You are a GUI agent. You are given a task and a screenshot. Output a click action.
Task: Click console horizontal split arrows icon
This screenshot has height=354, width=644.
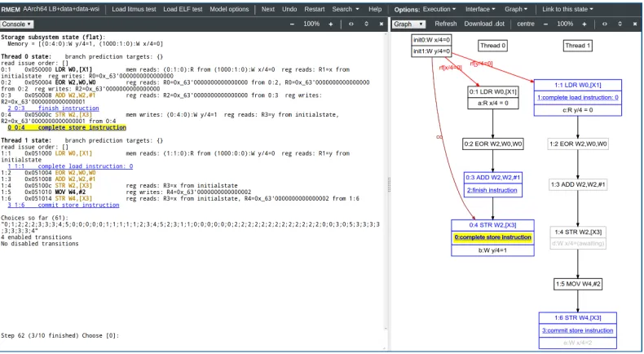351,24
